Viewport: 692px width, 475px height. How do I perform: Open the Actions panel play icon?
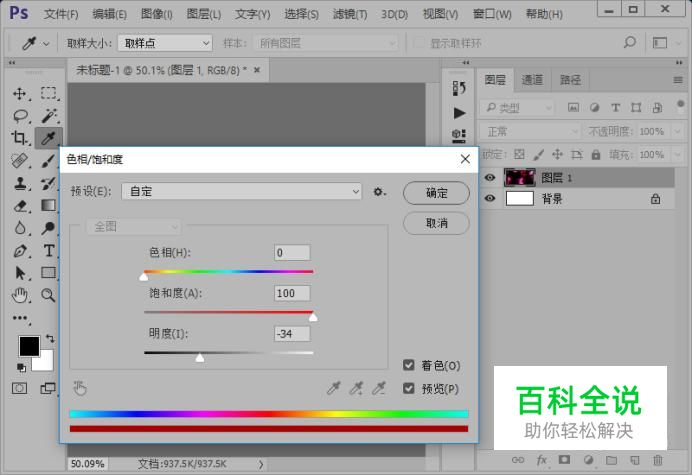point(459,113)
